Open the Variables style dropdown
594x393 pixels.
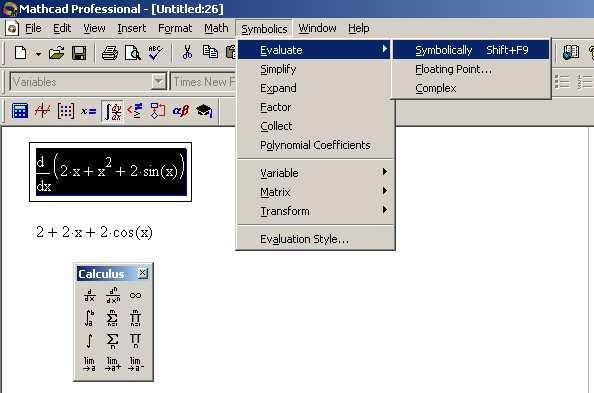pos(159,81)
